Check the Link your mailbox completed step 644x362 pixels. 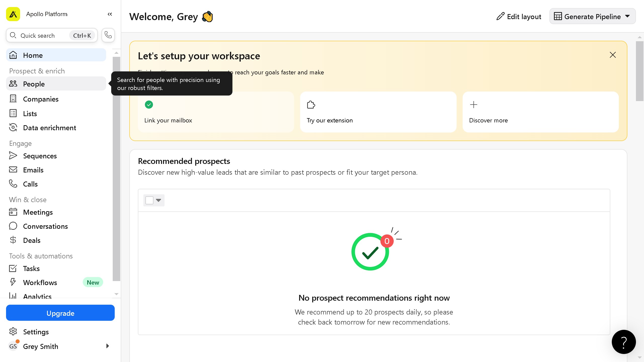coord(149,104)
